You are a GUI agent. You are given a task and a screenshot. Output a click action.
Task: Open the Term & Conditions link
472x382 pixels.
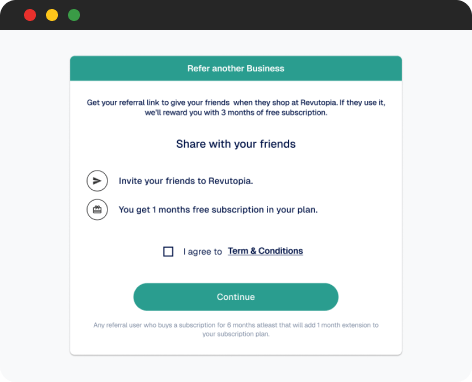tap(265, 251)
